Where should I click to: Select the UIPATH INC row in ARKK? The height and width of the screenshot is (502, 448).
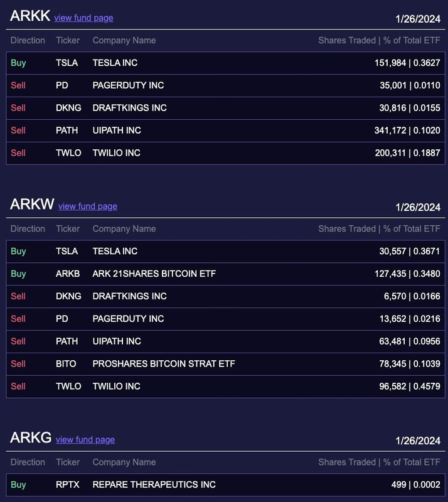(x=225, y=131)
